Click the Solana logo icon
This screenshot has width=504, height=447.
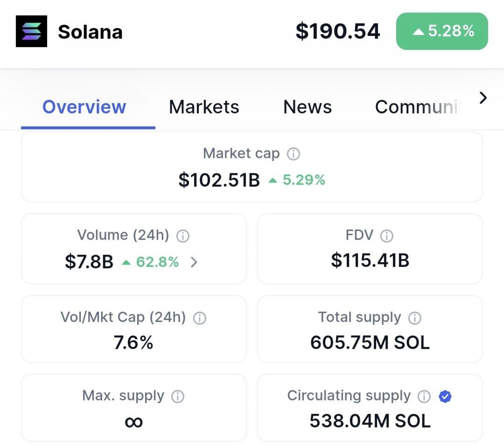(31, 31)
